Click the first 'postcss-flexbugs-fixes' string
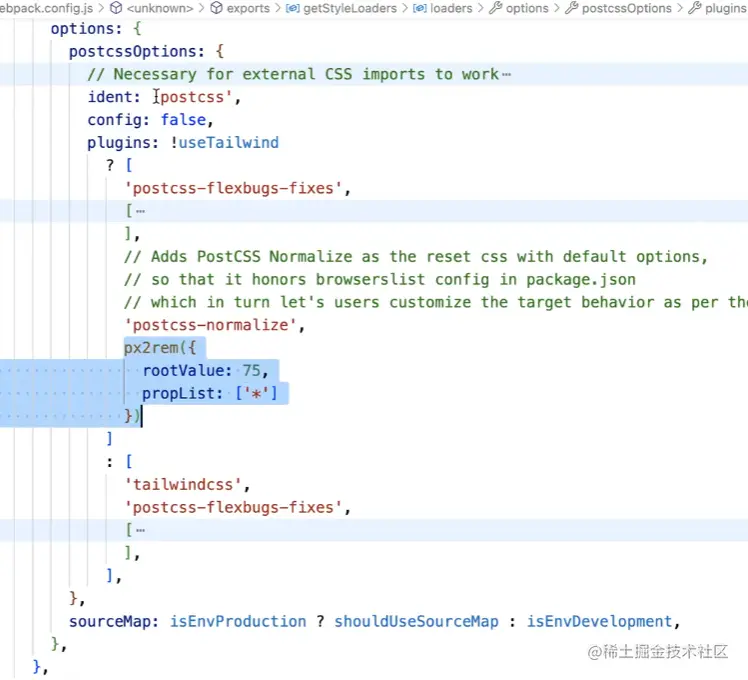Image resolution: width=748 pixels, height=680 pixels. (x=233, y=188)
